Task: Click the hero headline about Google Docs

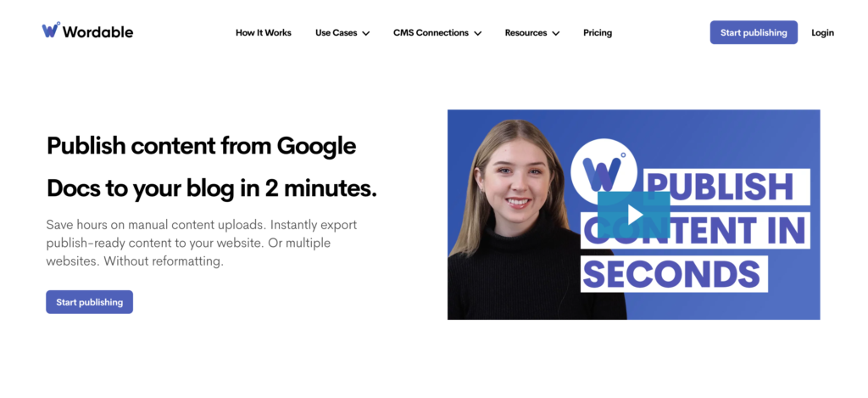Action: (211, 167)
